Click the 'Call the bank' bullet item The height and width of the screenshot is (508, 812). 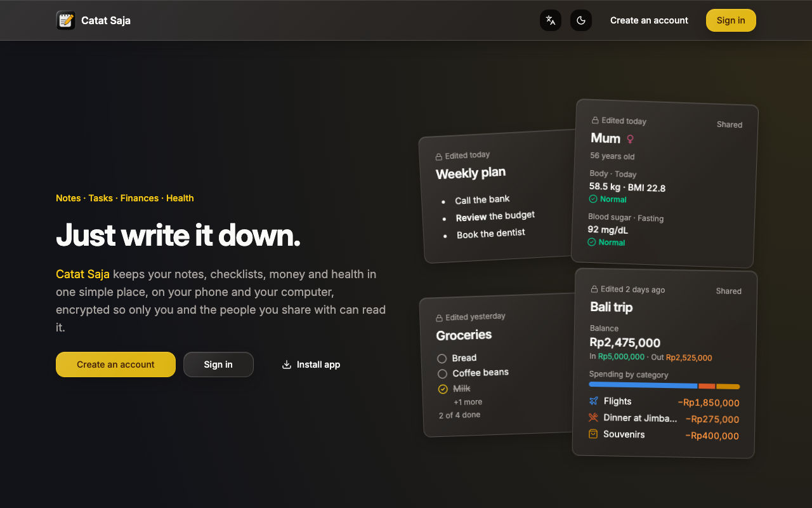[482, 199]
